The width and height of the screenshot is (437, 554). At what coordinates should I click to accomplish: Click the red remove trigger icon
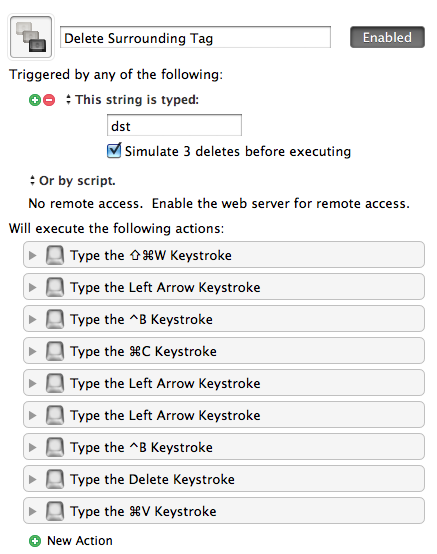[49, 100]
